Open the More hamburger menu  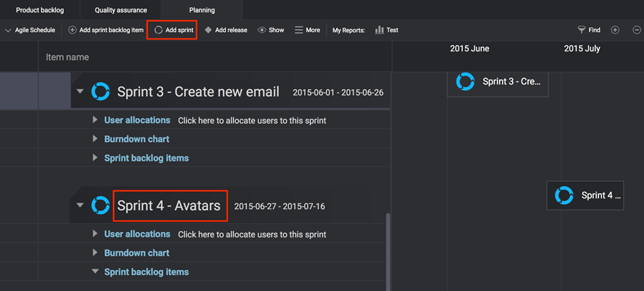click(299, 30)
